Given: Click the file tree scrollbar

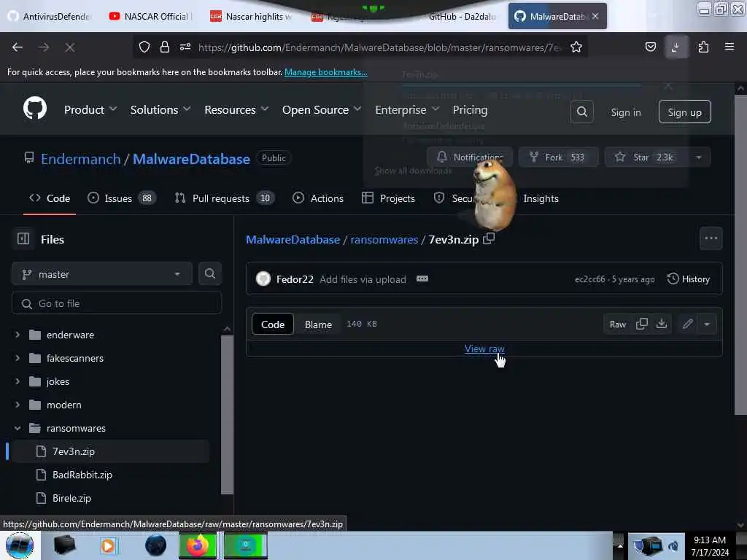Looking at the screenshot, I should (x=228, y=413).
